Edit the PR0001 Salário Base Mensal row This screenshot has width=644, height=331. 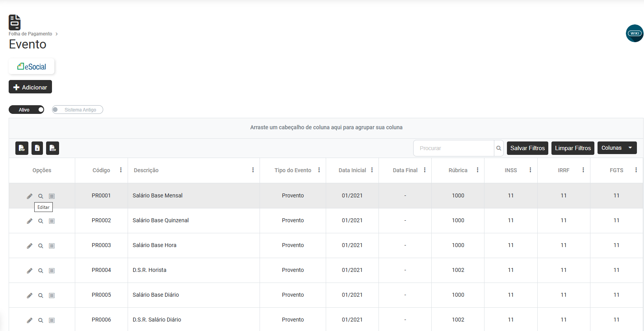coord(30,196)
